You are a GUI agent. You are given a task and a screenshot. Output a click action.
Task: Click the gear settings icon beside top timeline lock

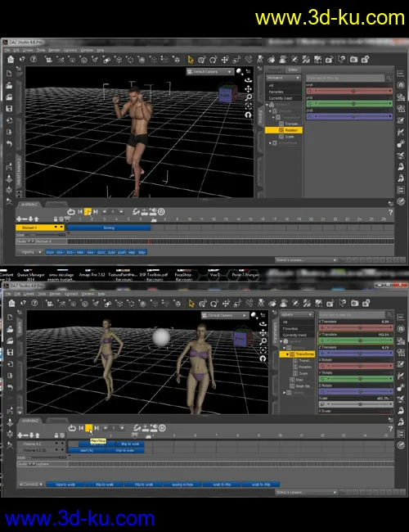[x=61, y=219]
